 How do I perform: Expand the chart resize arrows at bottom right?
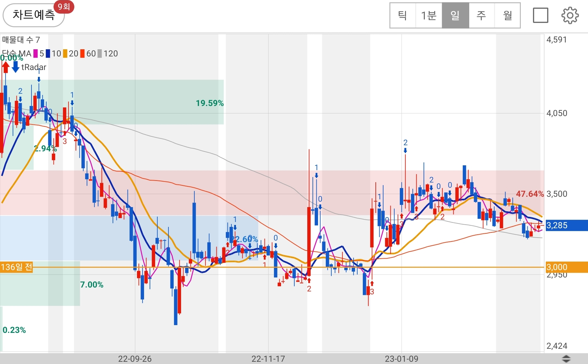pos(566,359)
